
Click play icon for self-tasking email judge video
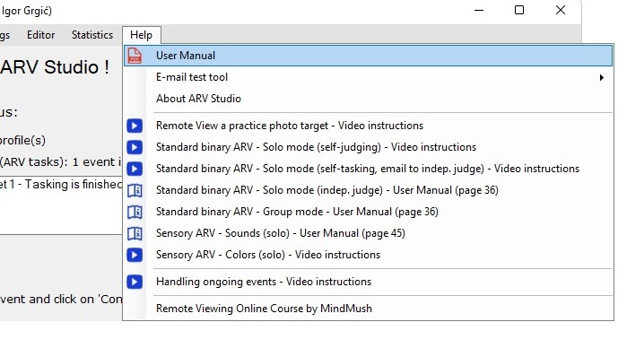(135, 169)
